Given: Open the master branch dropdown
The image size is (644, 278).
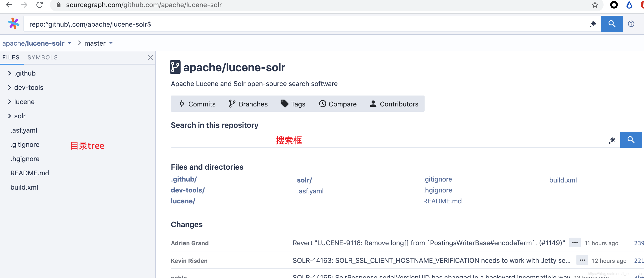Looking at the screenshot, I should [99, 43].
